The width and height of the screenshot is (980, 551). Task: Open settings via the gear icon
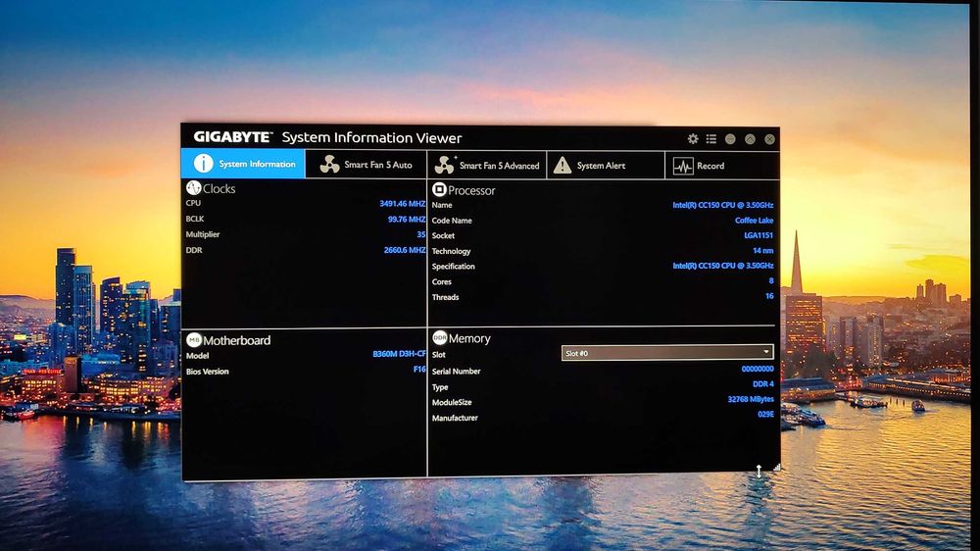pos(693,139)
